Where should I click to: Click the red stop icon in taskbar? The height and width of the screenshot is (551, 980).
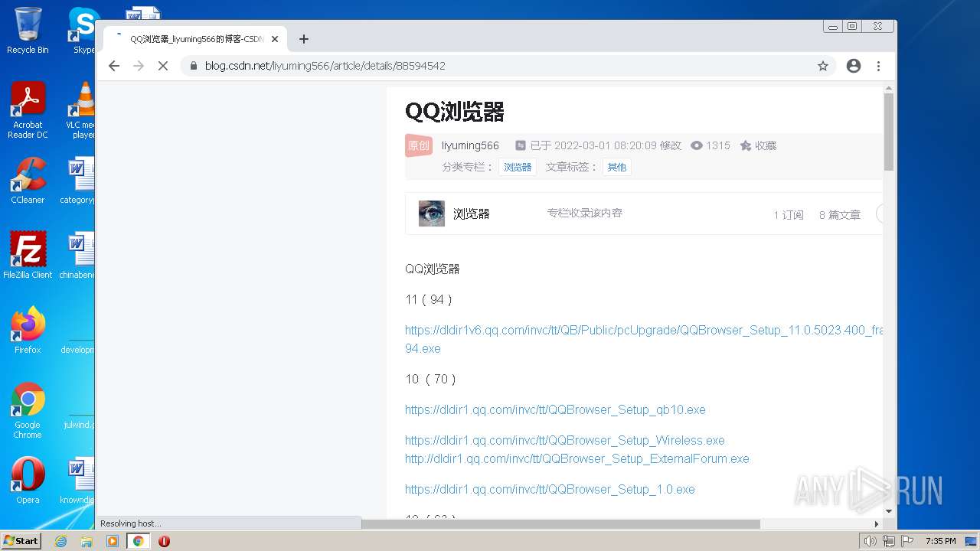pos(164,541)
